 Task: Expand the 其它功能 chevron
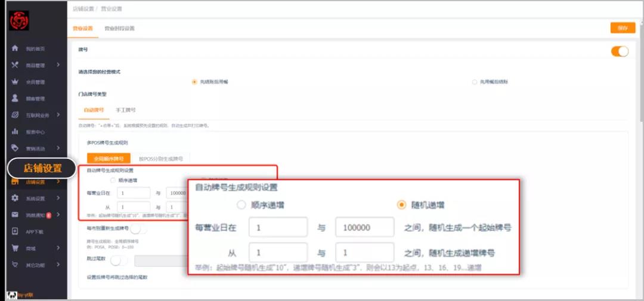(58, 265)
